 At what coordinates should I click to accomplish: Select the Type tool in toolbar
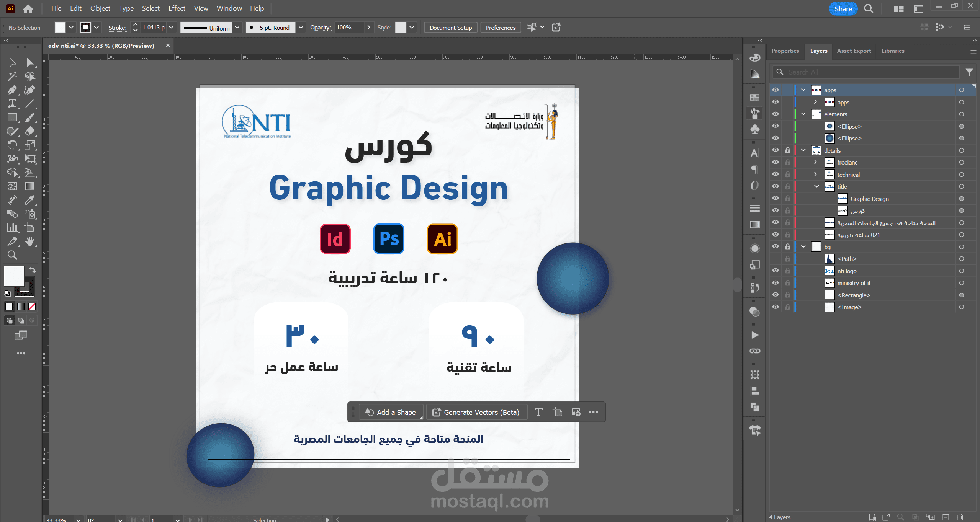(x=12, y=103)
